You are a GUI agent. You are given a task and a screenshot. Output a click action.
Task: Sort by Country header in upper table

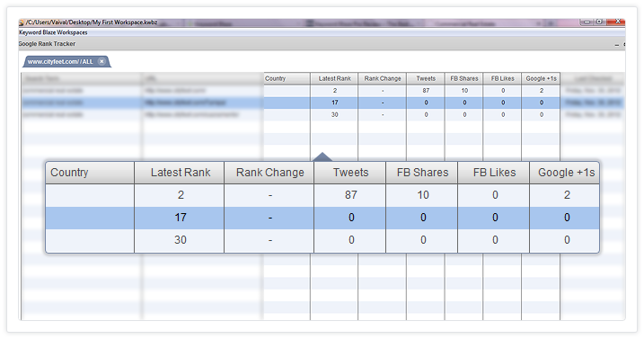(287, 78)
